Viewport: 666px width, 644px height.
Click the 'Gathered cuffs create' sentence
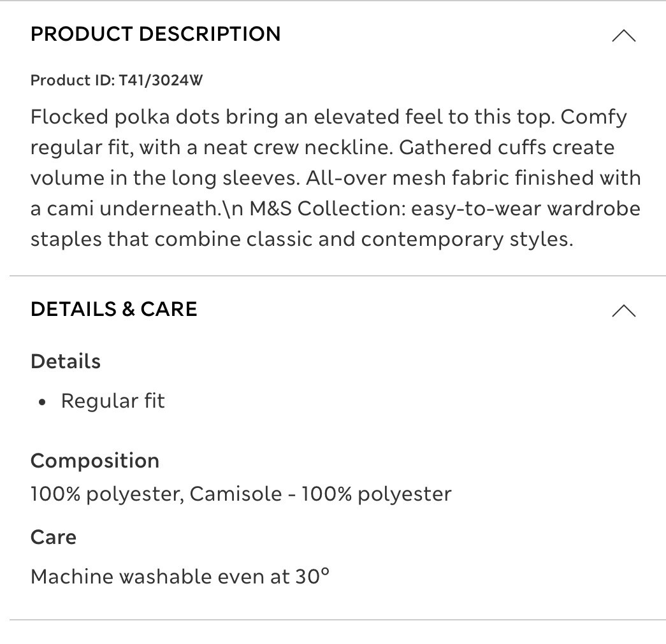(507, 148)
